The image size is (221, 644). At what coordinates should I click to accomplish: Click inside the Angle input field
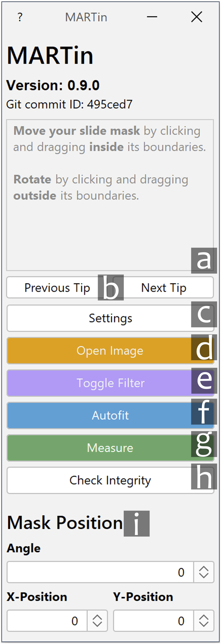(99, 572)
